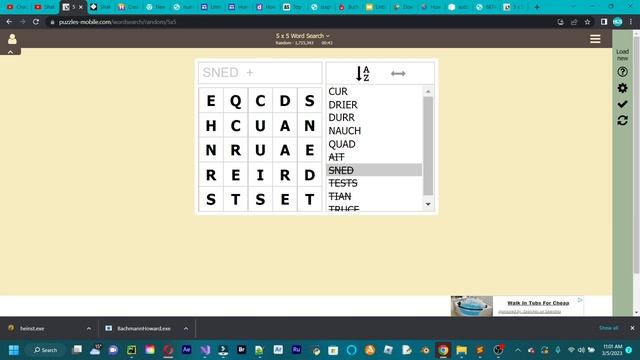Show all downloads
This screenshot has width=640, height=360.
pyautogui.click(x=608, y=328)
